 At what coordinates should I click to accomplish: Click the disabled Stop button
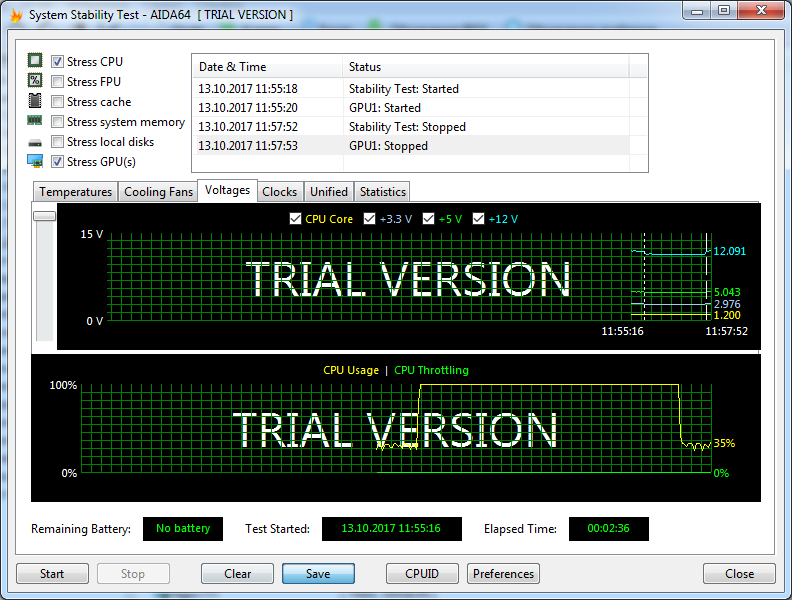click(x=133, y=574)
